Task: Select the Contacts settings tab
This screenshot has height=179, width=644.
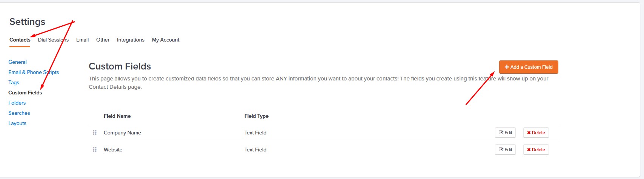Action: (x=20, y=40)
